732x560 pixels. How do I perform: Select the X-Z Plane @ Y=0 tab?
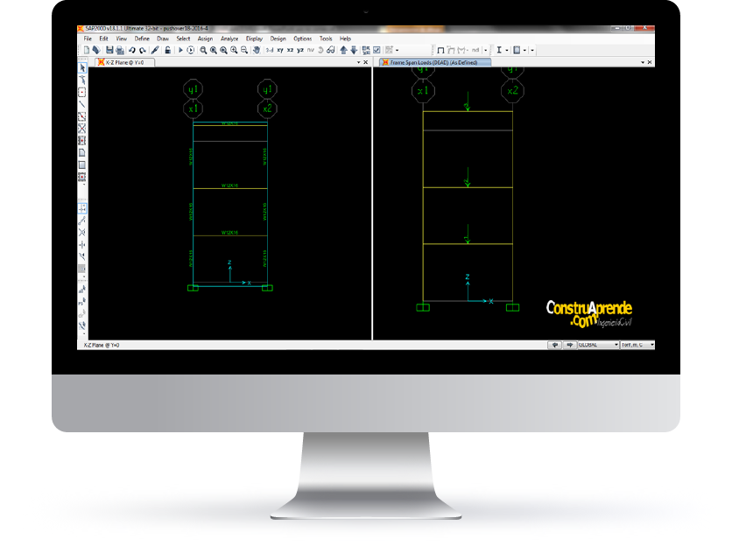[124, 62]
